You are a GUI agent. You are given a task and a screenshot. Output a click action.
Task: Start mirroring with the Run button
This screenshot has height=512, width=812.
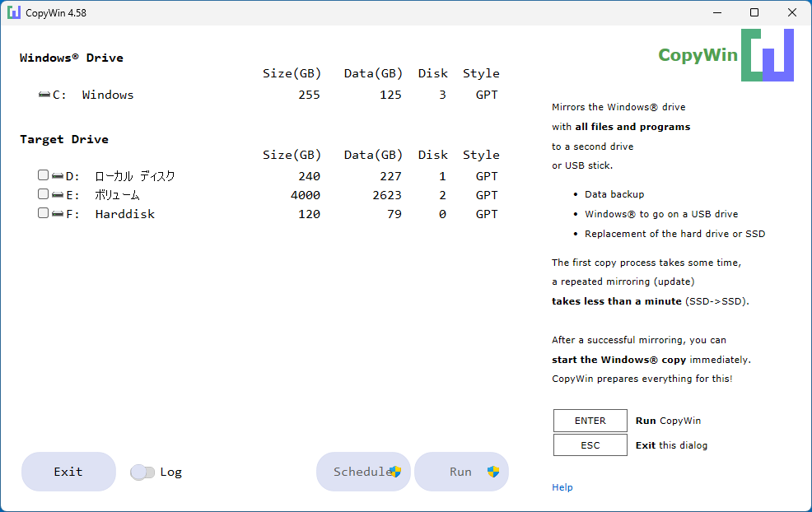pyautogui.click(x=461, y=472)
